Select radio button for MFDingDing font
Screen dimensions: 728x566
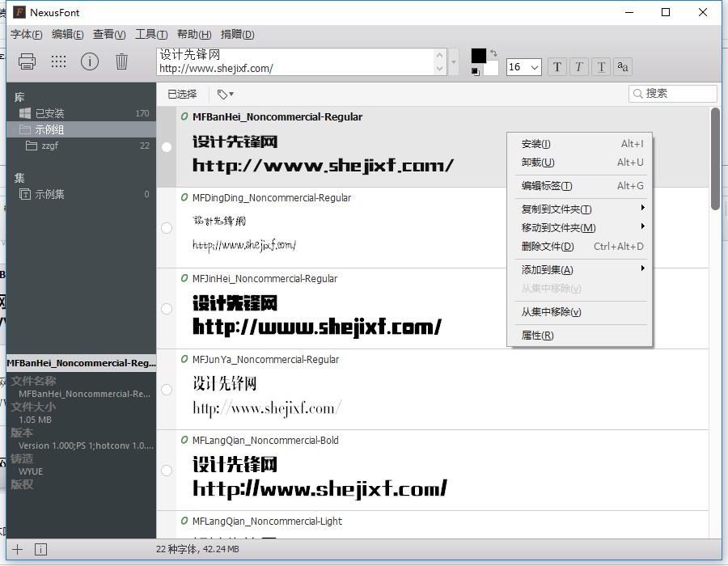[x=167, y=228]
